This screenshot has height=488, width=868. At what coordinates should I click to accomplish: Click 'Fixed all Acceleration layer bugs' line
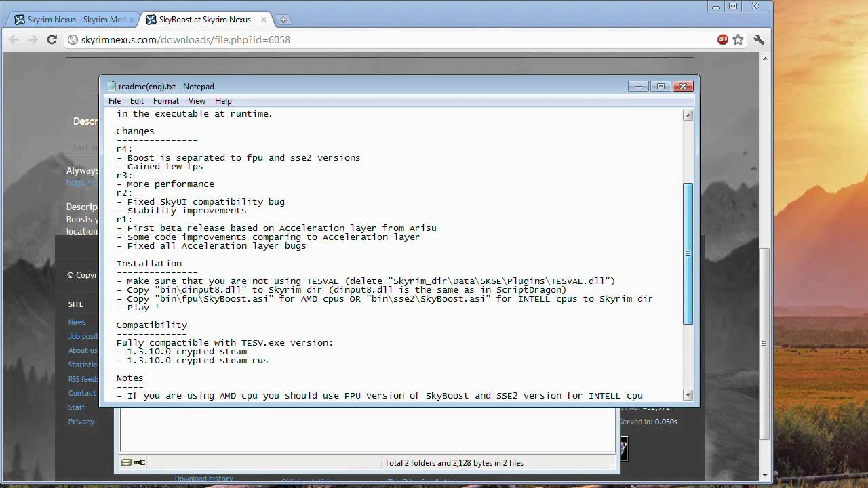(x=211, y=246)
